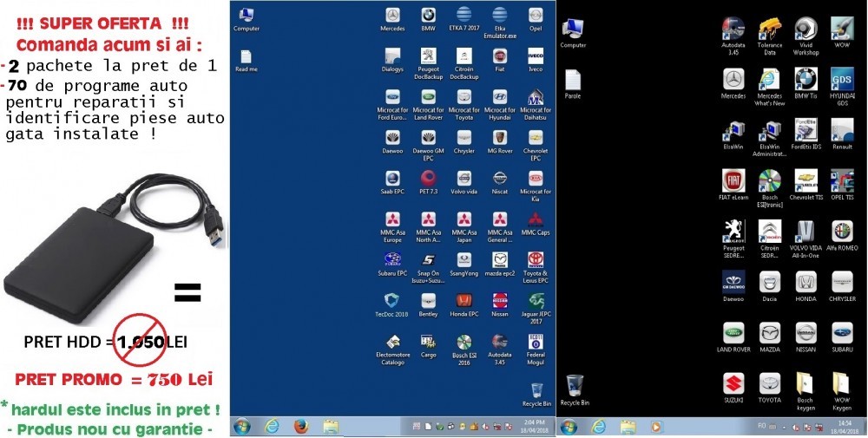868x438 pixels.
Task: Open media player on black desktop taskbar
Action: 656,427
